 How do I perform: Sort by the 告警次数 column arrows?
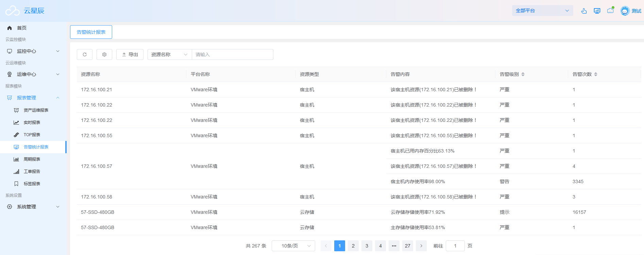pos(596,74)
